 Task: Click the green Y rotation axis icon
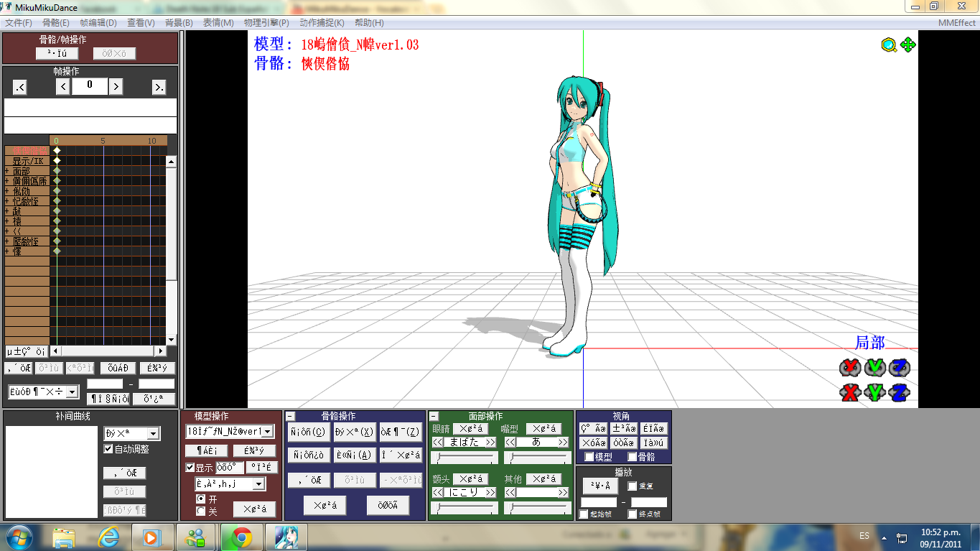pos(874,368)
